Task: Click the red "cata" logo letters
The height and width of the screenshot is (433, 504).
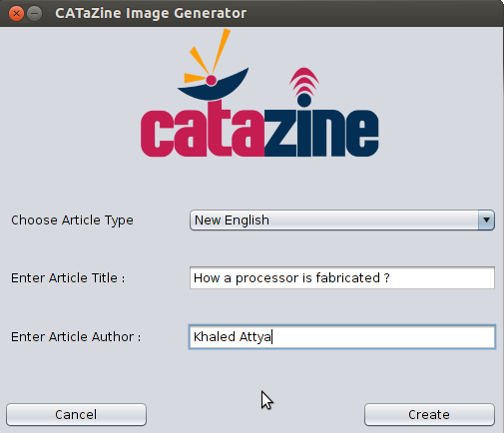Action: coord(203,130)
